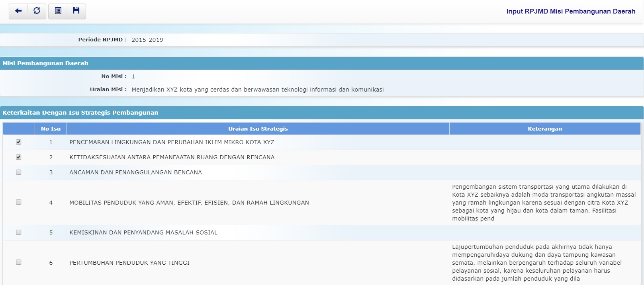Open the list view icon

click(x=58, y=11)
